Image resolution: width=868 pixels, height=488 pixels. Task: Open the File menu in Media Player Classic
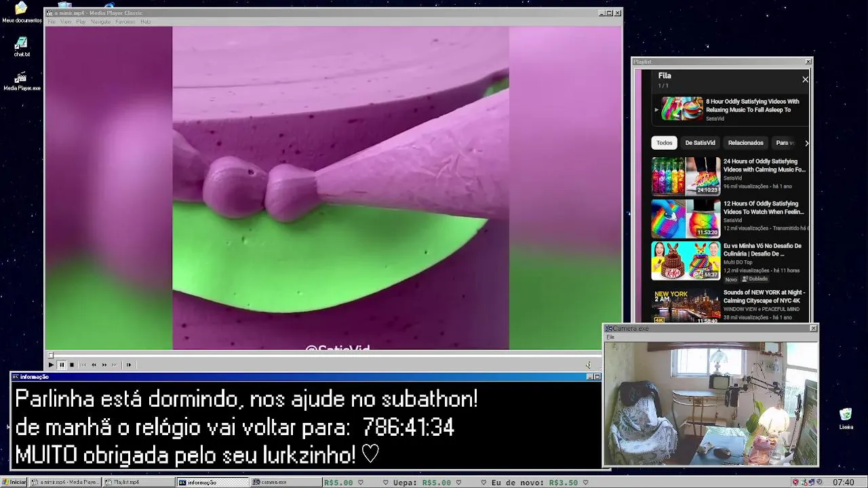point(51,22)
